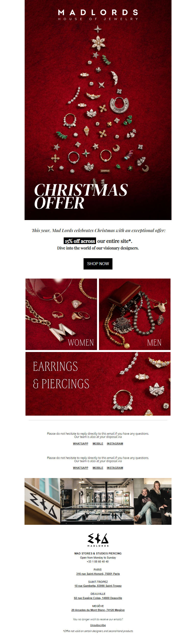Open the Christmas Offer tree banner
The height and width of the screenshot is (644, 196).
click(98, 110)
